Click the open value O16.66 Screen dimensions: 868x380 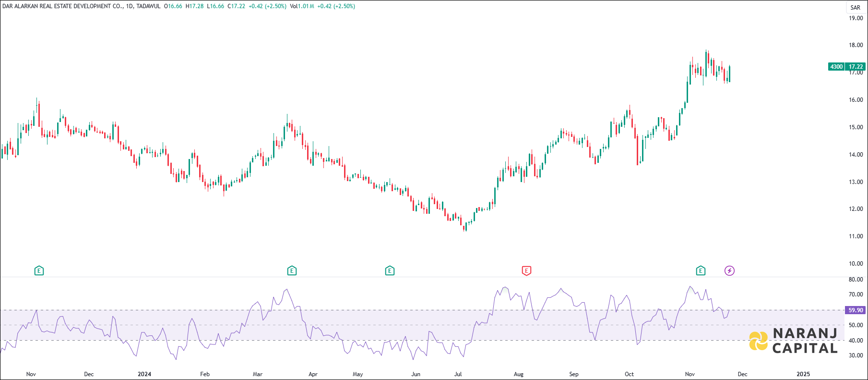173,6
